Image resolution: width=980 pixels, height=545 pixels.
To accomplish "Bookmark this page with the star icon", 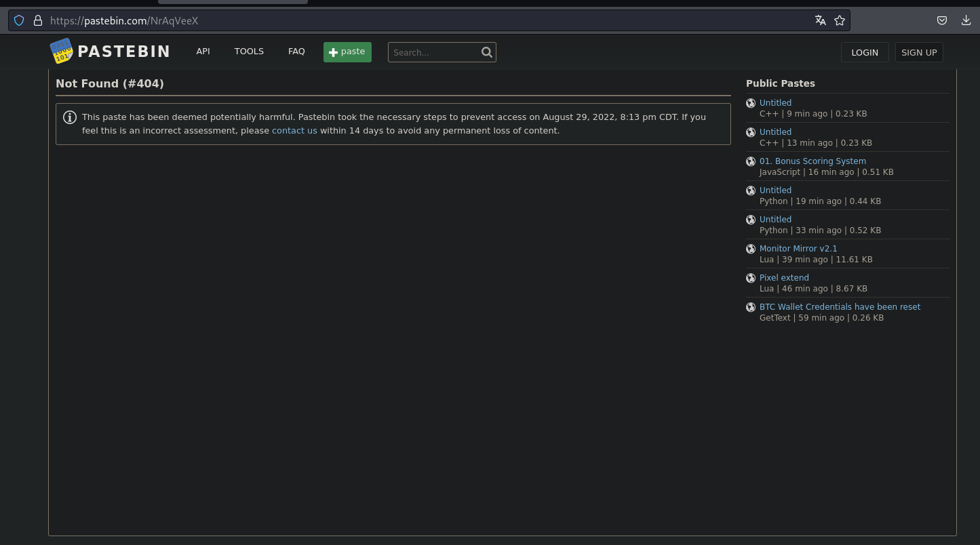I will [x=840, y=20].
